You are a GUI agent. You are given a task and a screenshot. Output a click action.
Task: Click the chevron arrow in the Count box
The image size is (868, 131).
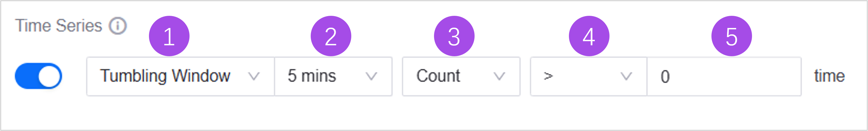pos(499,77)
